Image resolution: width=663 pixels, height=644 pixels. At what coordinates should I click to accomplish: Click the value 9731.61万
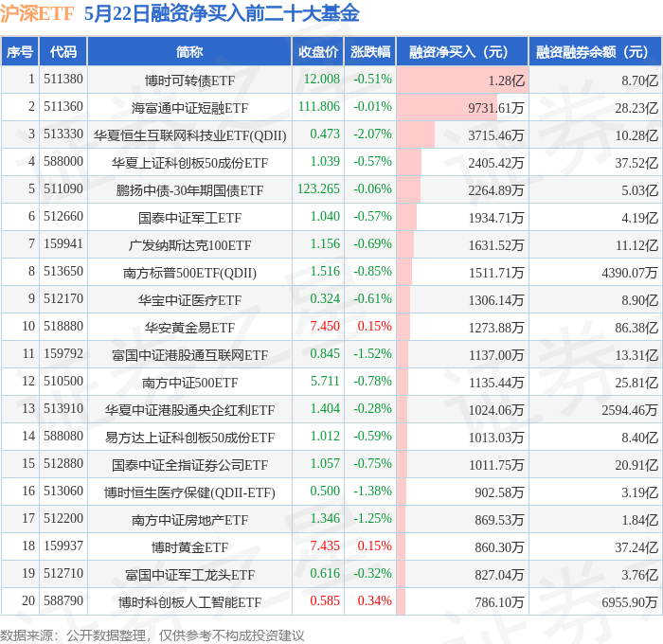point(495,108)
